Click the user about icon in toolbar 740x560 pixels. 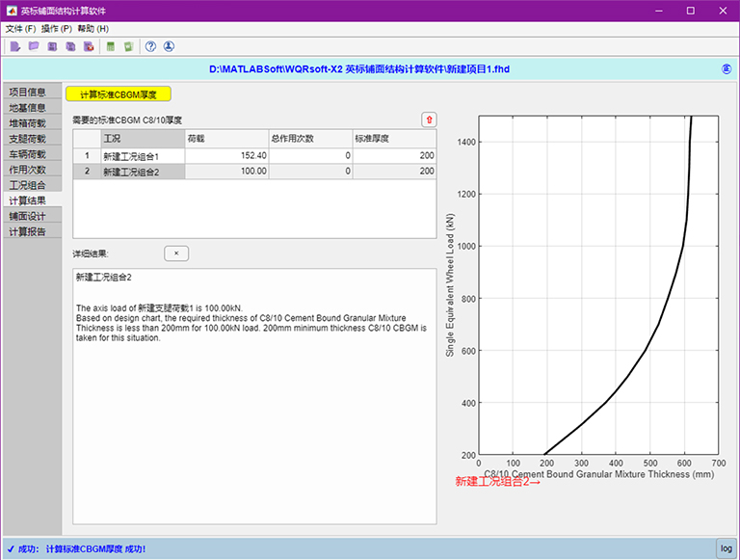(x=169, y=46)
